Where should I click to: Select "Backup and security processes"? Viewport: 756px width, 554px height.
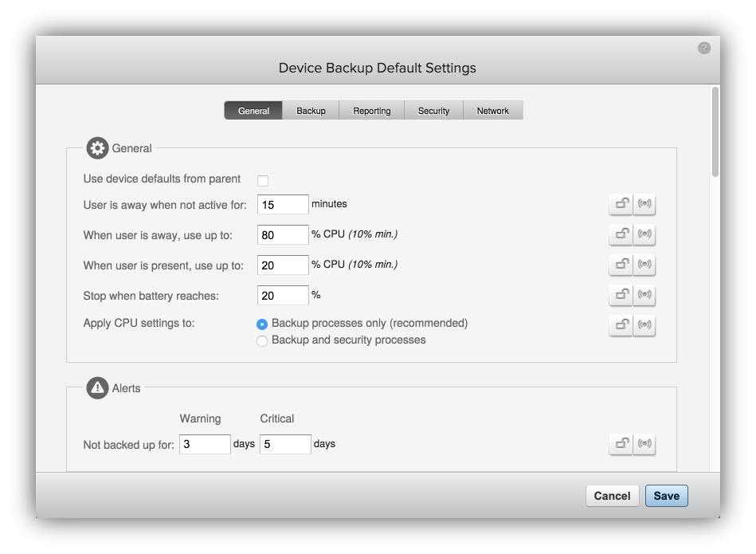[262, 340]
